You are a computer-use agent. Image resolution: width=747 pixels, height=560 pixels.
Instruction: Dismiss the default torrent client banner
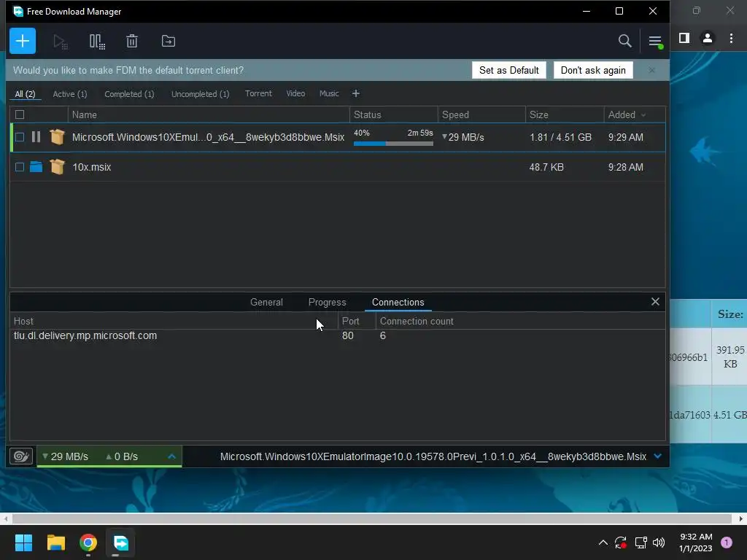pos(651,70)
